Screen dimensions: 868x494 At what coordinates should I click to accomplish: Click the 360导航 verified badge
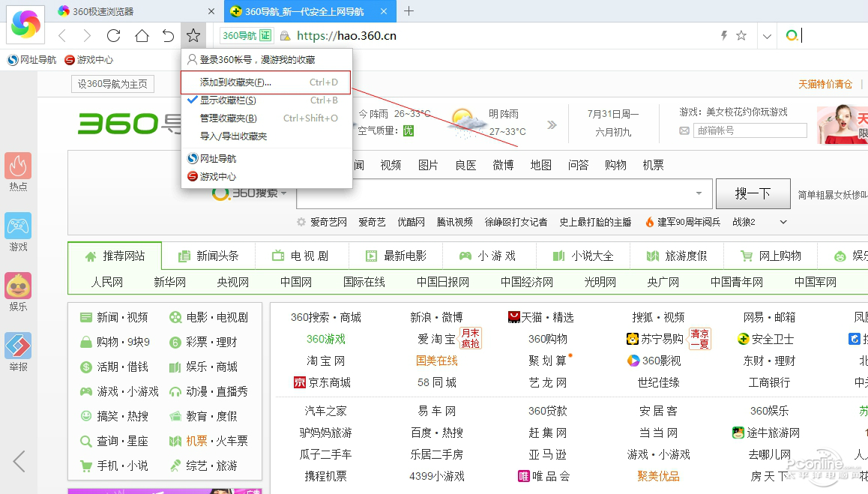tap(247, 36)
